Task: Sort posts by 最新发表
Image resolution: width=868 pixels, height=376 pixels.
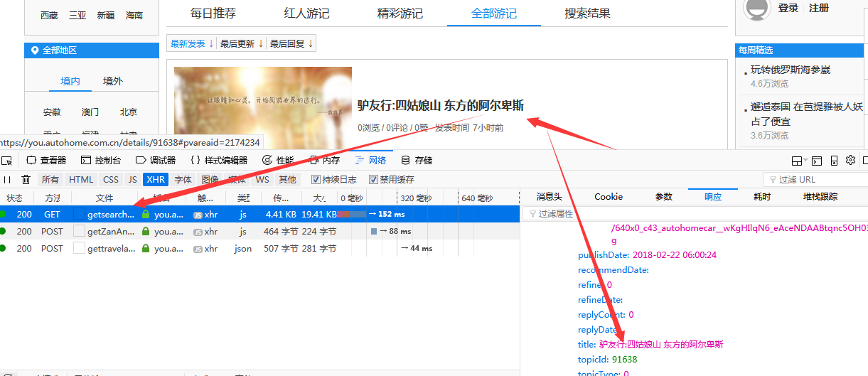Action: coord(191,43)
